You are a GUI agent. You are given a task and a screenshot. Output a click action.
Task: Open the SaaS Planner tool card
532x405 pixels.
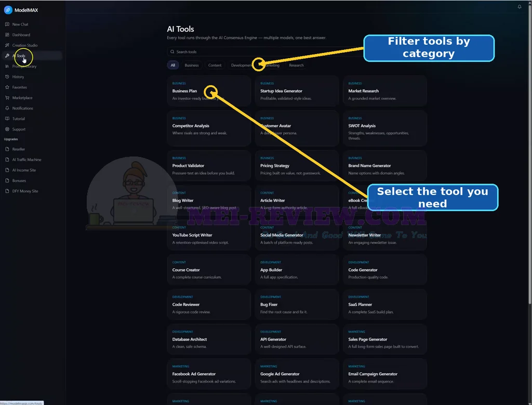point(385,305)
